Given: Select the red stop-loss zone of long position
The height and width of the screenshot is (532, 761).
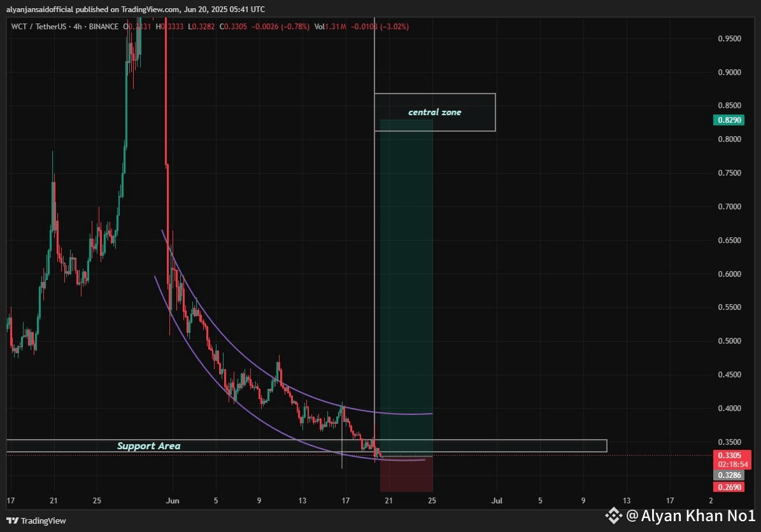Looking at the screenshot, I should [x=406, y=474].
